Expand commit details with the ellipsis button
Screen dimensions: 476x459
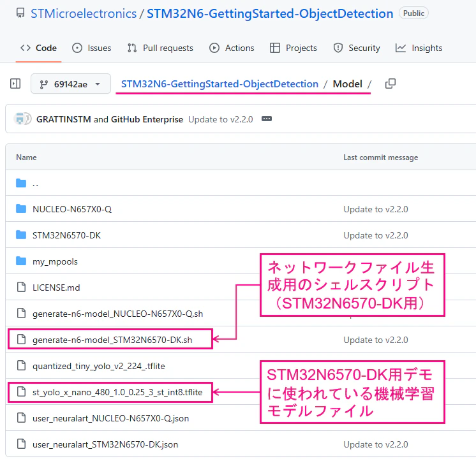[267, 119]
